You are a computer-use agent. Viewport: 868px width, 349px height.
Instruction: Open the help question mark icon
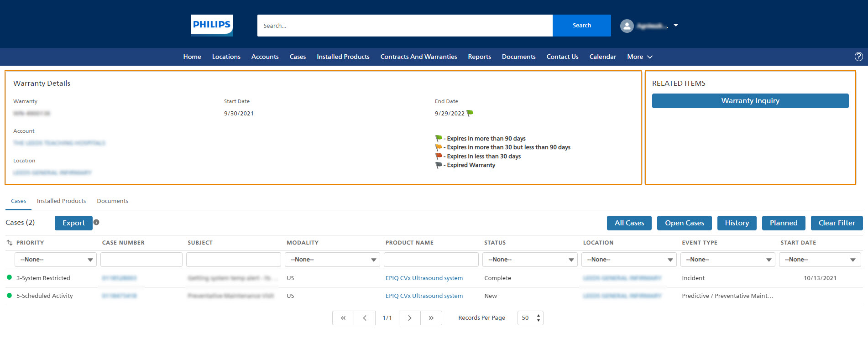858,57
